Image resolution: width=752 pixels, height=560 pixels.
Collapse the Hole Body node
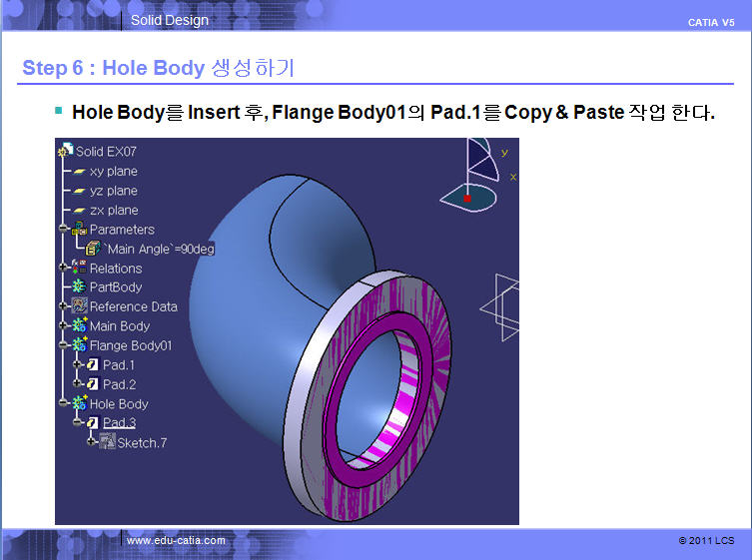(x=63, y=402)
